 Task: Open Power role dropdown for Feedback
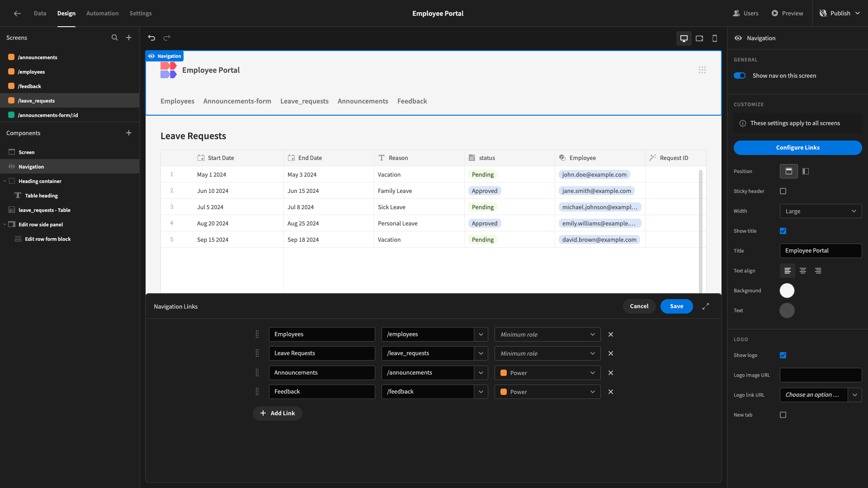(547, 392)
